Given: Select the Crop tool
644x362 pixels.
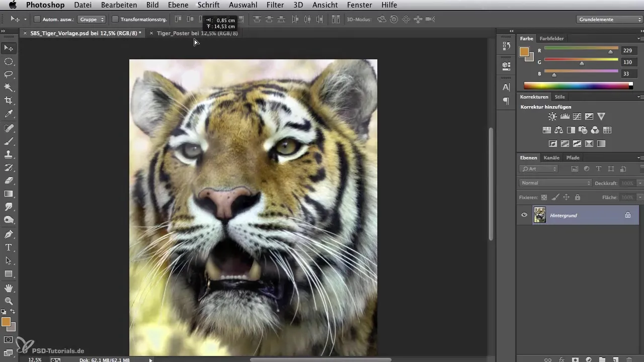Looking at the screenshot, I should tap(9, 101).
